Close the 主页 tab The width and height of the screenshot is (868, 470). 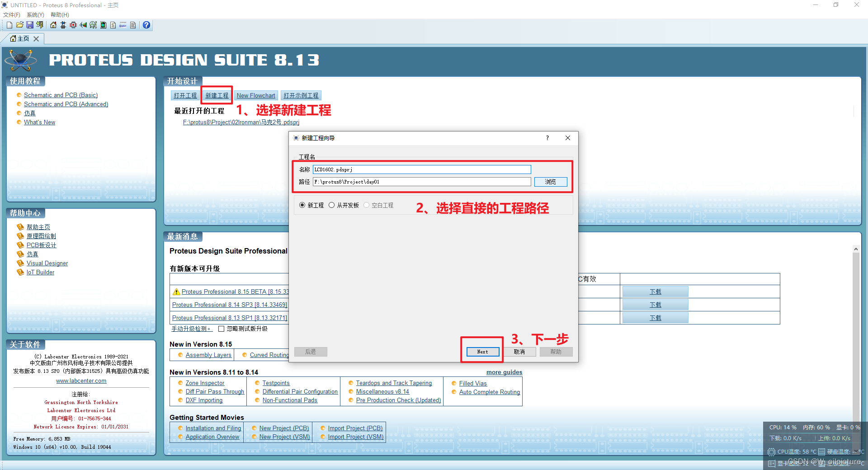point(36,39)
